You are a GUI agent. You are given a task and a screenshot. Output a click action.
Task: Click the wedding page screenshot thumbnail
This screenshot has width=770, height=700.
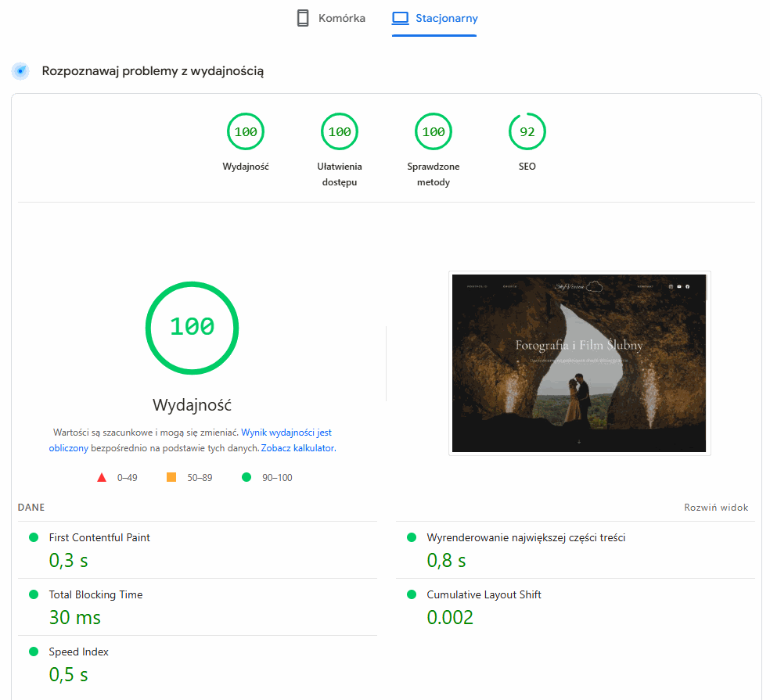579,363
